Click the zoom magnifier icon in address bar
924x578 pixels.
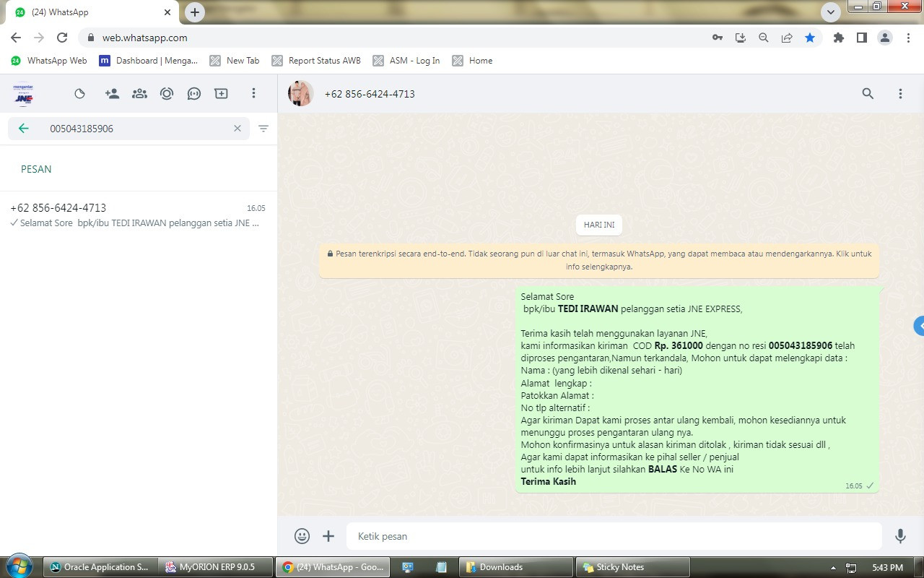tap(764, 38)
